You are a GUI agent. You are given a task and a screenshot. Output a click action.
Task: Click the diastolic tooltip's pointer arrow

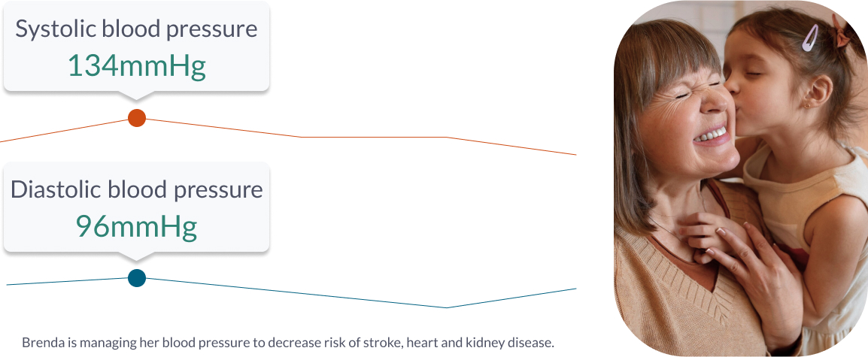tap(136, 256)
